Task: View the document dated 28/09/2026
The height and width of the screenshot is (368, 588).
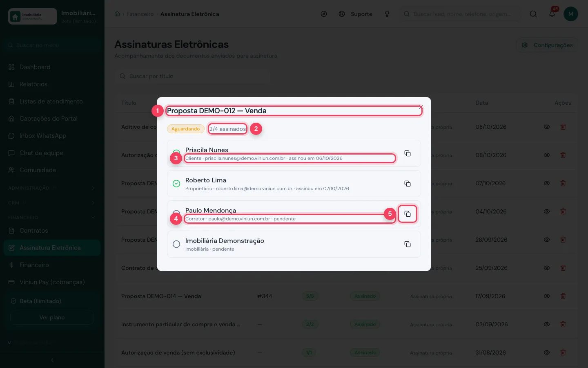Action: pos(547,240)
